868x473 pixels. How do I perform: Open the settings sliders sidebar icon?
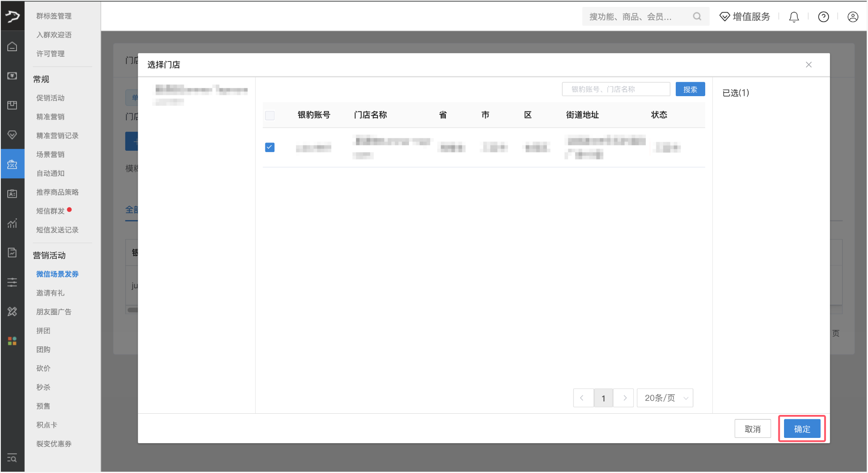12,282
